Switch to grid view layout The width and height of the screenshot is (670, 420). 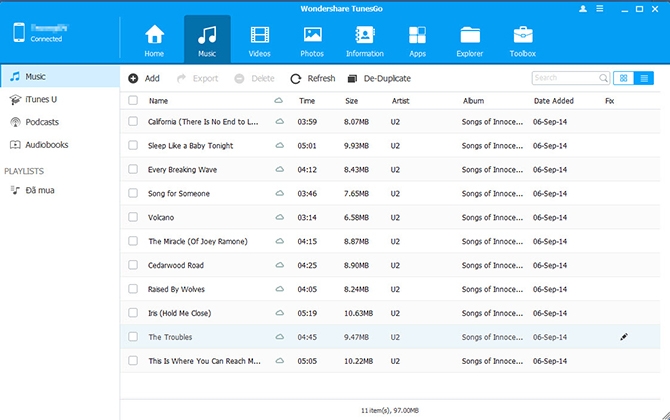(x=623, y=78)
